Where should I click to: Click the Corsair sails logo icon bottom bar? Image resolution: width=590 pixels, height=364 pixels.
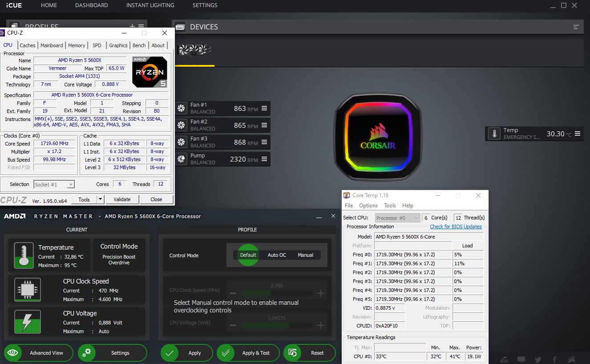click(x=572, y=360)
